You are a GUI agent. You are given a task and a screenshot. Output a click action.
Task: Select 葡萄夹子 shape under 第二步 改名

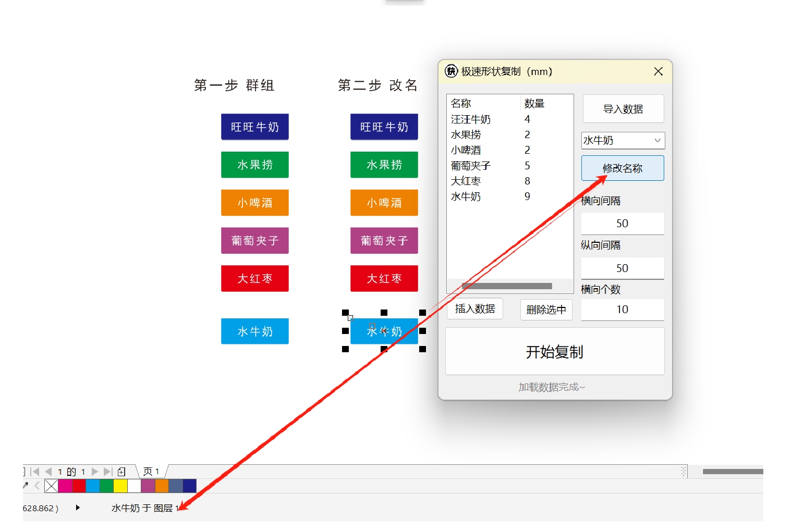[x=384, y=241]
